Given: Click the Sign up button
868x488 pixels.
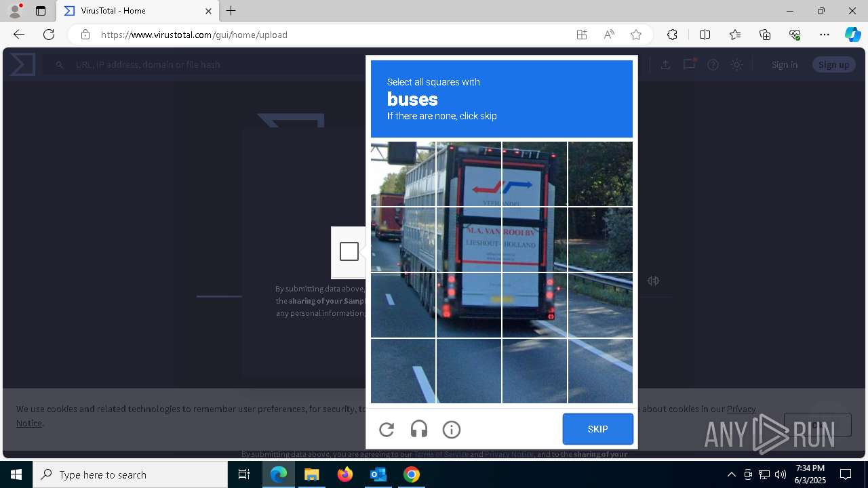Looking at the screenshot, I should point(833,64).
